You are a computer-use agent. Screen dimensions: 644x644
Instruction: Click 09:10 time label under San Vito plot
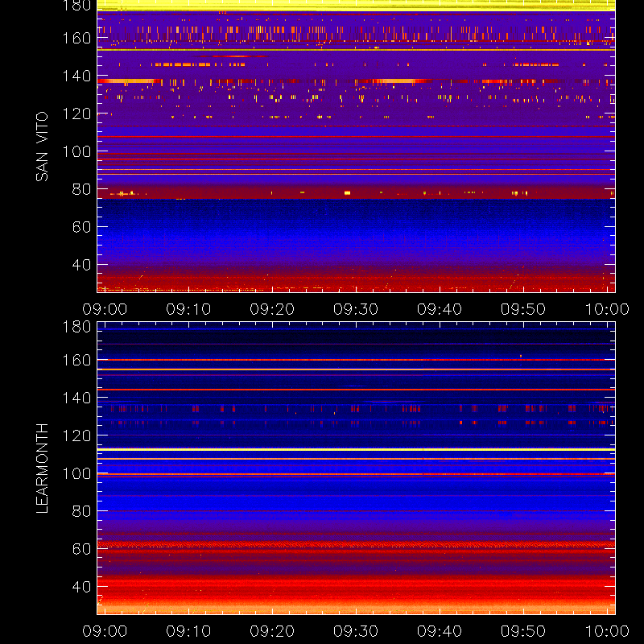[188, 309]
